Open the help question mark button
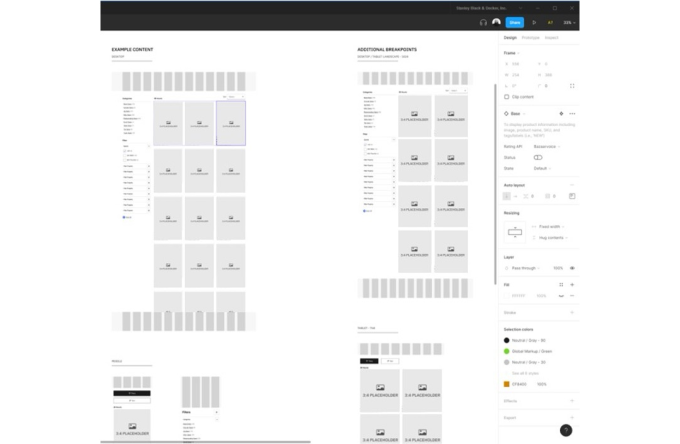The width and height of the screenshot is (680, 444). (565, 430)
